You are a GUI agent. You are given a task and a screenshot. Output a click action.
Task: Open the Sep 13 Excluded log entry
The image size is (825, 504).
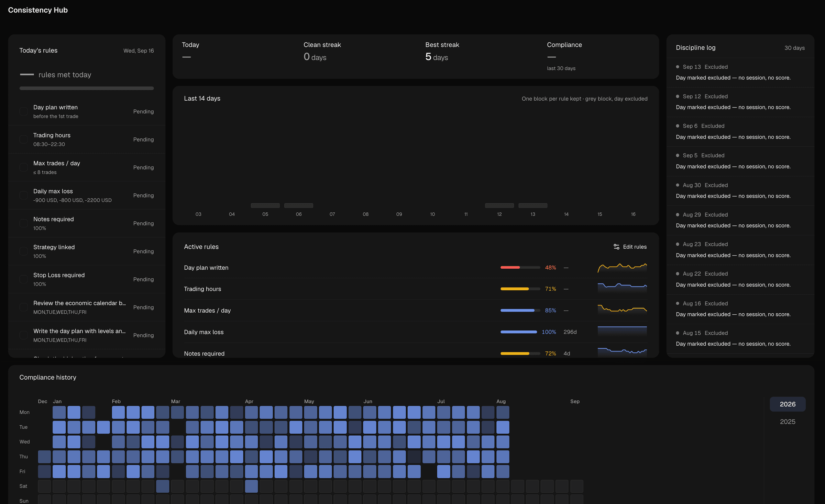tap(740, 72)
